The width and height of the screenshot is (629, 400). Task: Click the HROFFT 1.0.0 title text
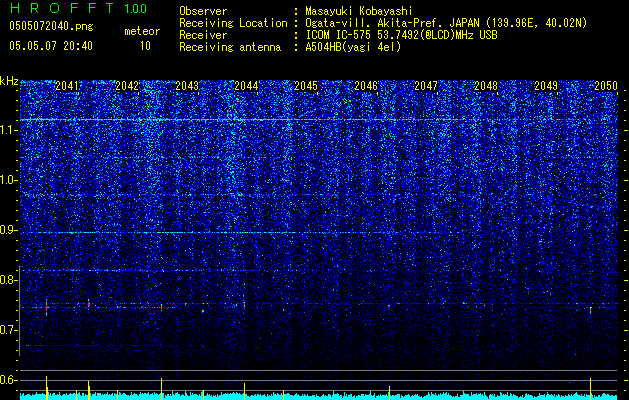78,8
